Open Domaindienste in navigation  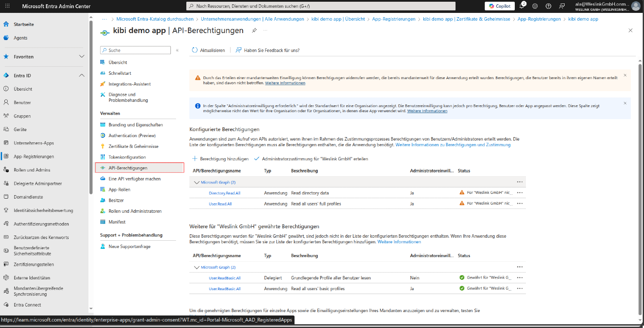pos(28,197)
